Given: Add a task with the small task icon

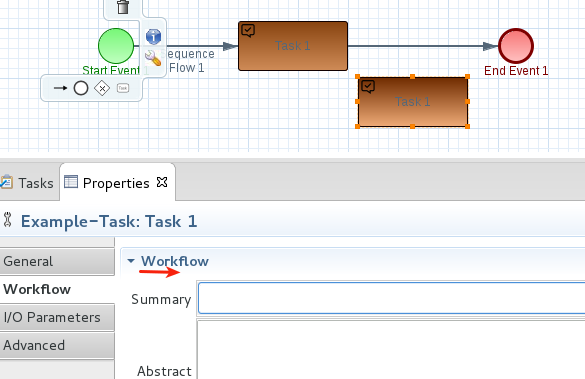Looking at the screenshot, I should [x=123, y=88].
